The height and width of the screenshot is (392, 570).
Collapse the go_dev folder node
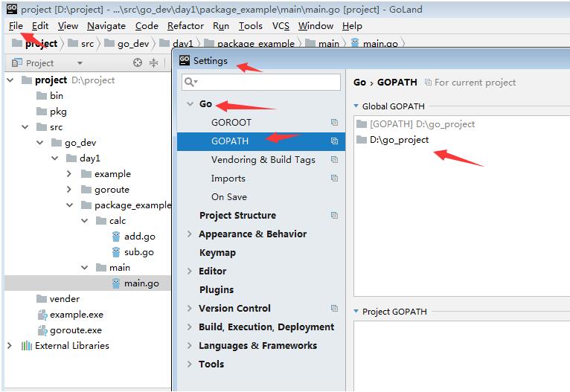point(39,142)
